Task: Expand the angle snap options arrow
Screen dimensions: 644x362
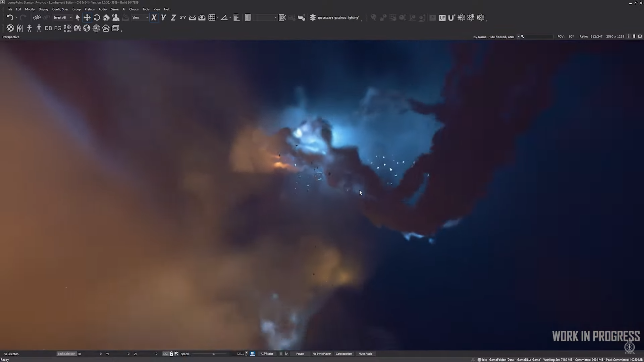Action: 230,18
